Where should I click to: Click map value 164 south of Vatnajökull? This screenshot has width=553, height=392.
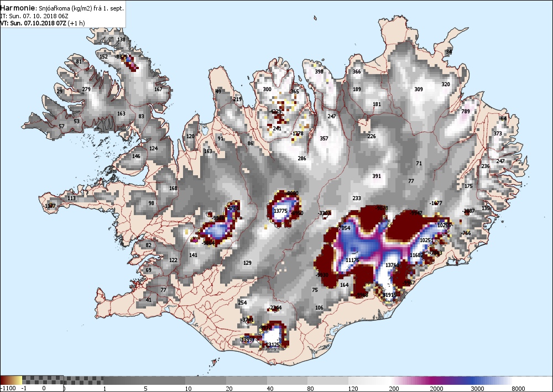[344, 285]
